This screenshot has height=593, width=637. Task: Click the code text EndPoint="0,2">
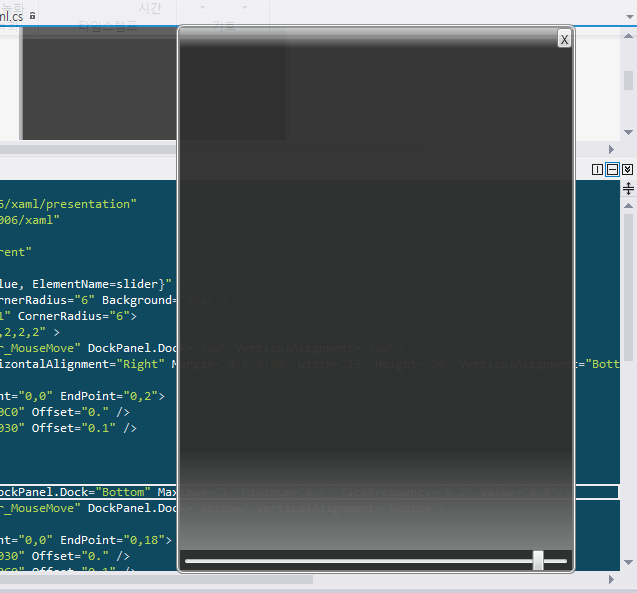tap(113, 396)
